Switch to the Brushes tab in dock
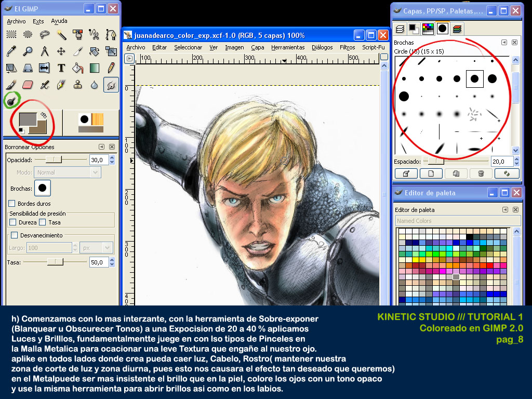 [443, 29]
